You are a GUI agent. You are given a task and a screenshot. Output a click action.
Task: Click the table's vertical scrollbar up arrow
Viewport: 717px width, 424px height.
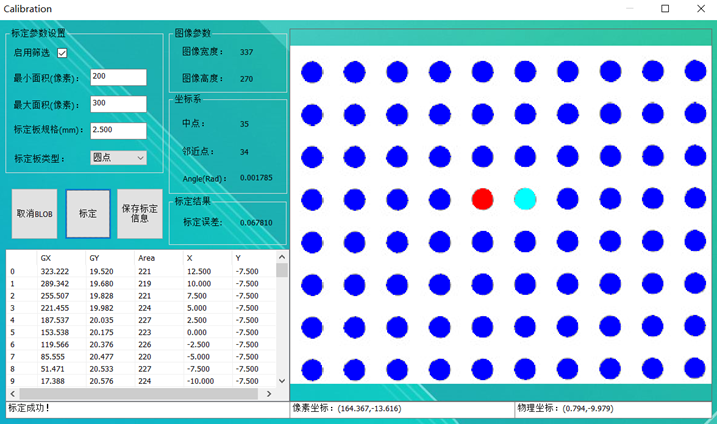pyautogui.click(x=282, y=257)
